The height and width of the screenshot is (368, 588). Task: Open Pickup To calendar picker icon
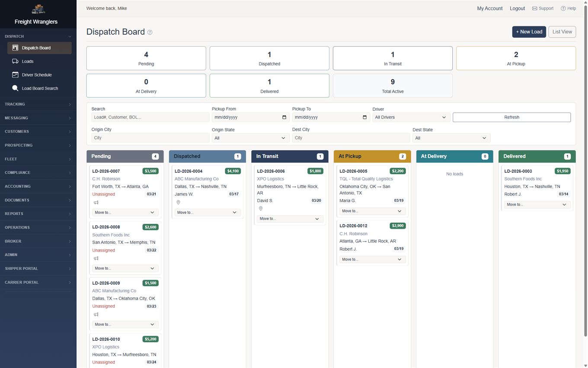click(x=364, y=117)
